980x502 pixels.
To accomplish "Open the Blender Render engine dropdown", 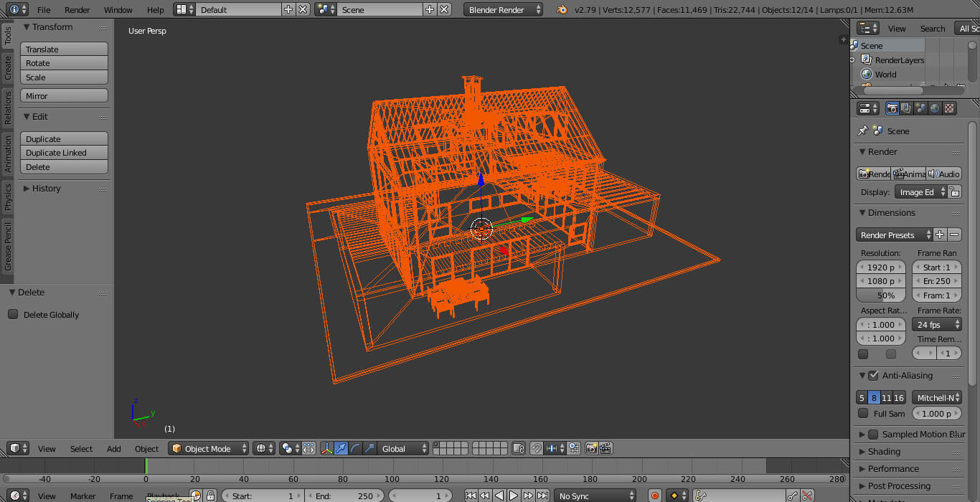I will click(504, 9).
